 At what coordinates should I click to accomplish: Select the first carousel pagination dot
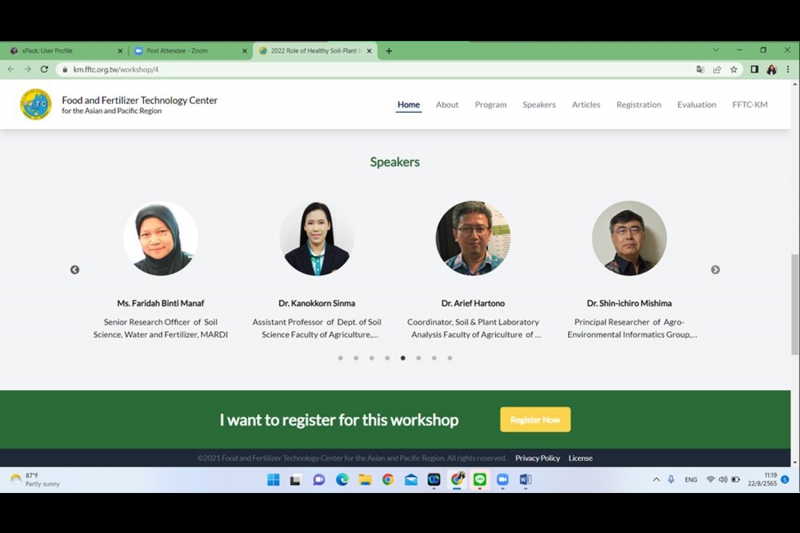pyautogui.click(x=340, y=357)
